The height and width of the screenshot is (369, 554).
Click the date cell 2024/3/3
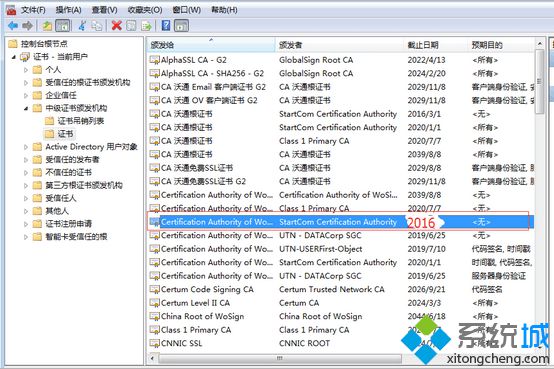[x=424, y=303]
